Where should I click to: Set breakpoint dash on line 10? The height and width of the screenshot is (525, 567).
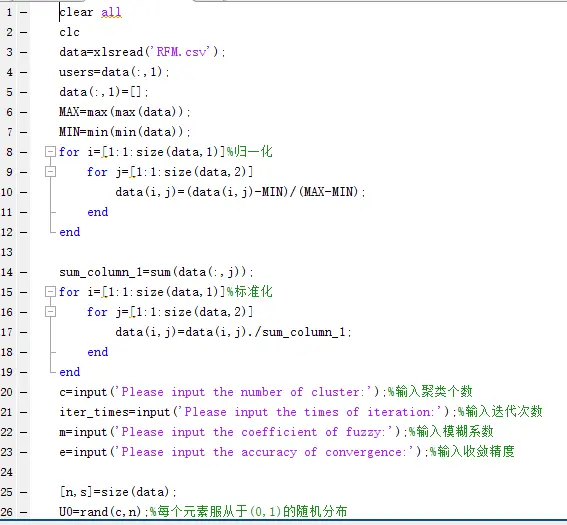point(24,192)
